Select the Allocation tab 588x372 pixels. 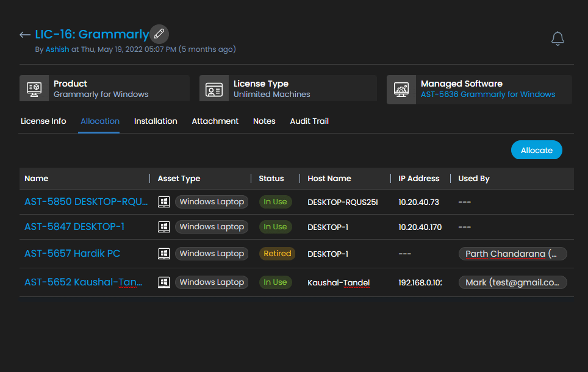(x=100, y=121)
